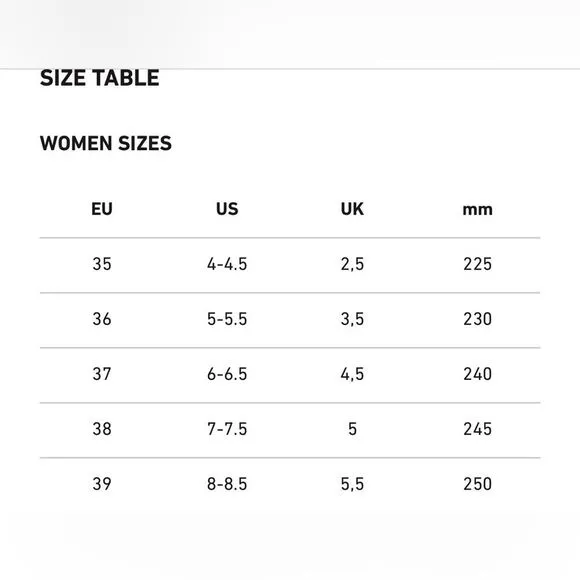This screenshot has width=580, height=580.
Task: Click EU size 37 cell
Action: (102, 374)
